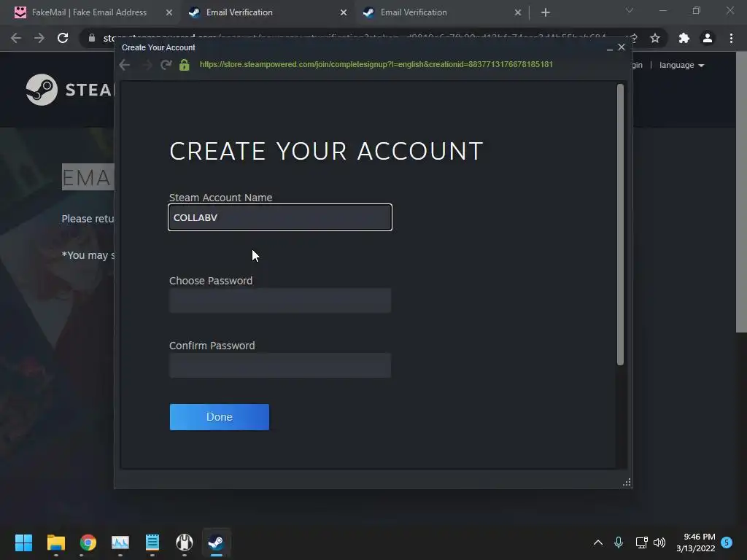747x560 pixels.
Task: Open the Chrome tab search chevron
Action: 630,10
